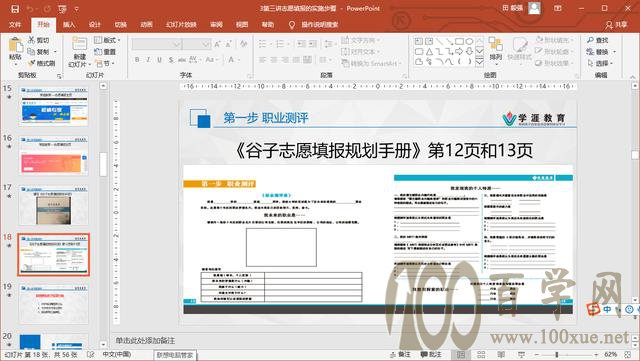Click the New Slide icon
Viewport: 640px width, 361px height.
(x=79, y=44)
